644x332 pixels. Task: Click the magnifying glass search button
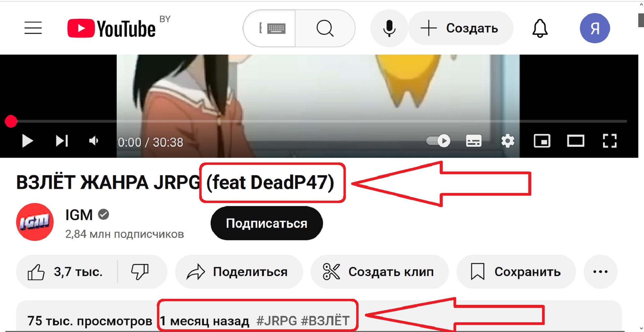point(325,28)
